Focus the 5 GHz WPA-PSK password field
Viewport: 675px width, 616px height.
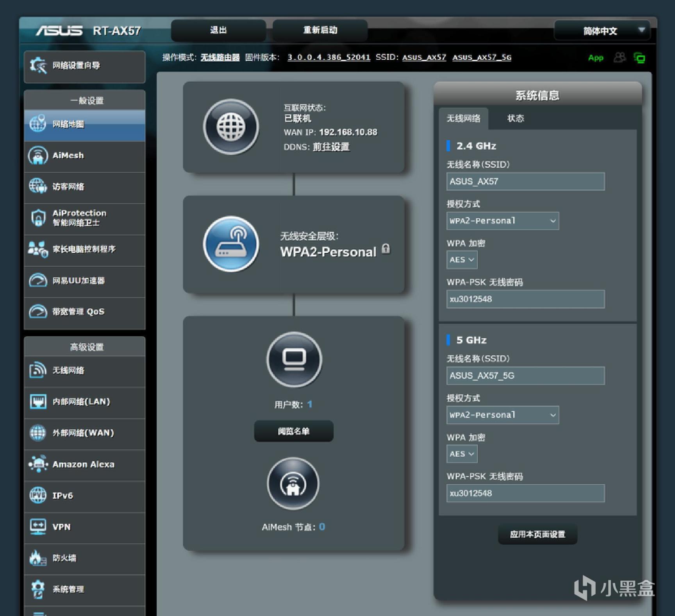click(x=526, y=493)
